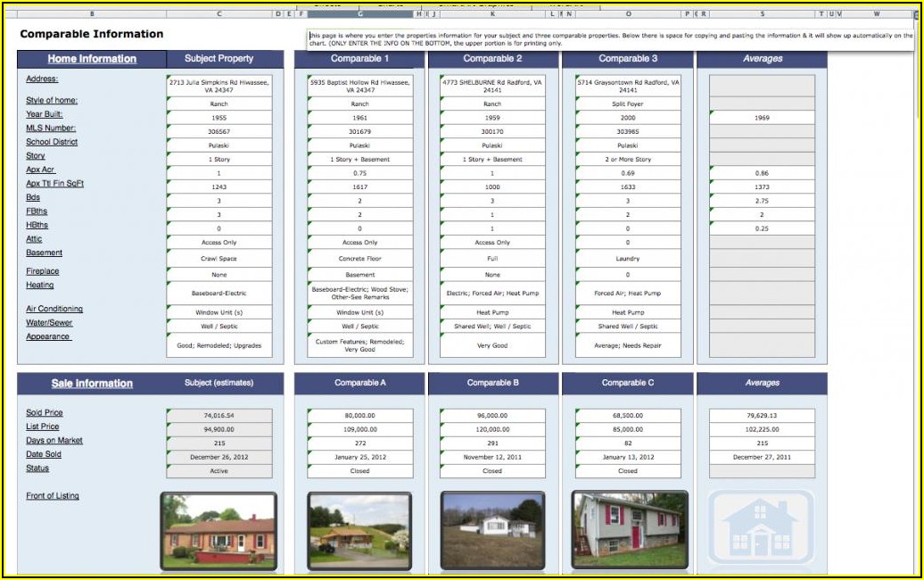The height and width of the screenshot is (580, 924).
Task: Click the Home Information header link
Action: [x=92, y=59]
